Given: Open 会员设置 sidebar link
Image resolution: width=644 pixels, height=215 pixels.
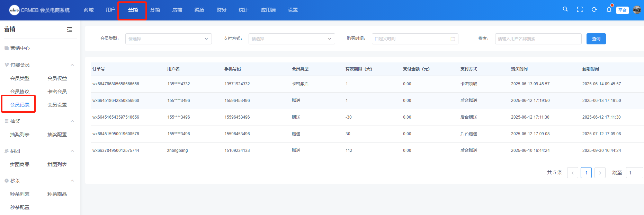Looking at the screenshot, I should (57, 105).
